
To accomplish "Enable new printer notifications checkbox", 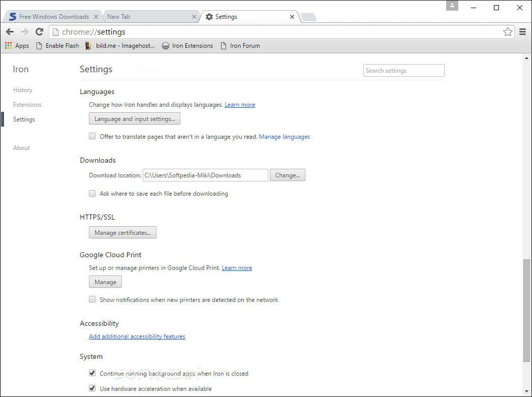I will coord(92,299).
